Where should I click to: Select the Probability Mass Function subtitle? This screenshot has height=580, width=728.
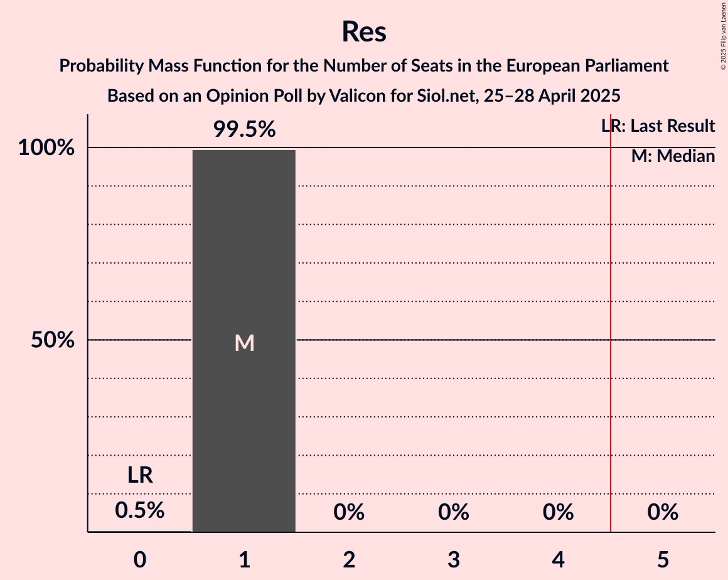(364, 65)
